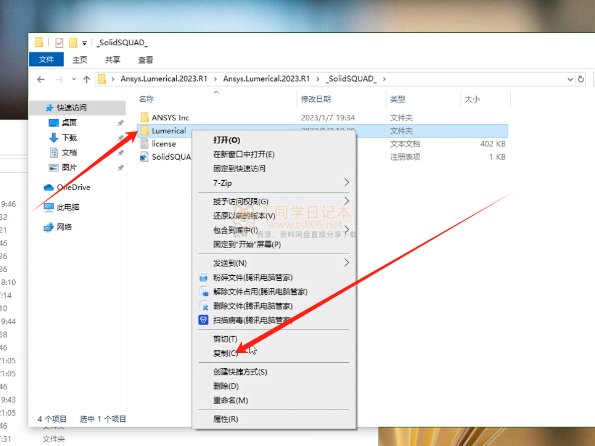Open 网络 in navigation pane
The width and height of the screenshot is (595, 446).
(64, 227)
